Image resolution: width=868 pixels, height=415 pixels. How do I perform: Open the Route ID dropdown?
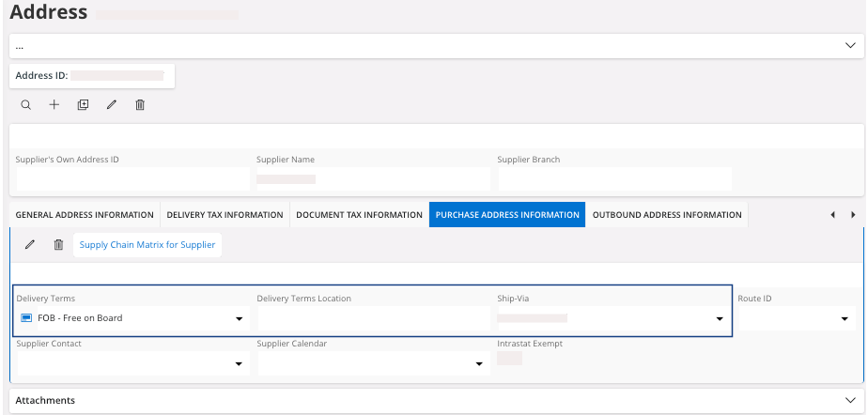coord(844,319)
